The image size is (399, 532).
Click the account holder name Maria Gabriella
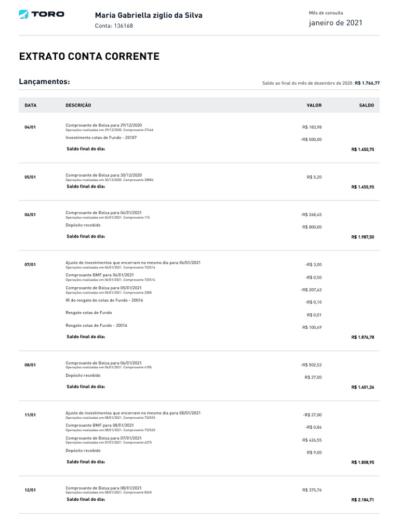click(149, 15)
